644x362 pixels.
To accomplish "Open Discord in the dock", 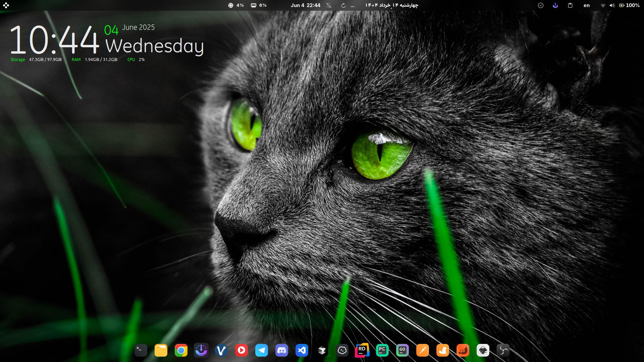I will [282, 350].
